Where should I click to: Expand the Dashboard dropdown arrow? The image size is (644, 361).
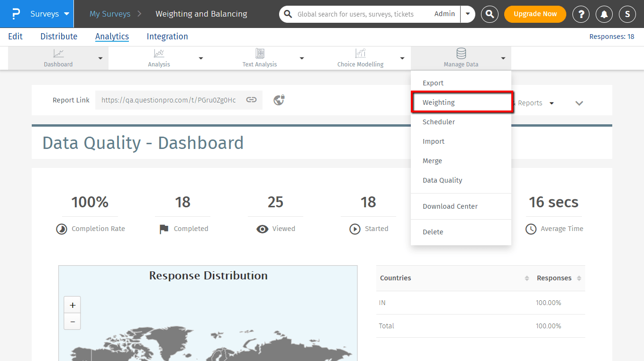[100, 58]
